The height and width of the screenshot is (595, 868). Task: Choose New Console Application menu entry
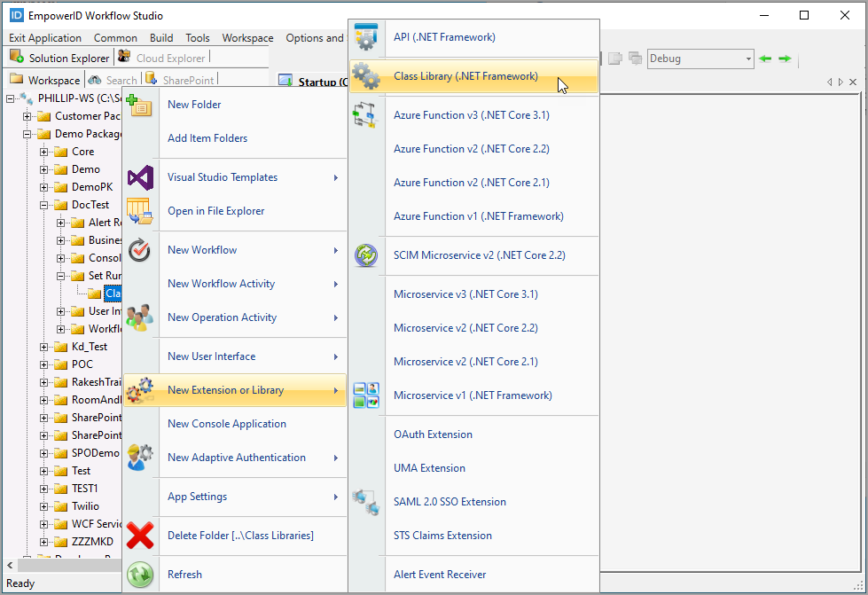[227, 424]
